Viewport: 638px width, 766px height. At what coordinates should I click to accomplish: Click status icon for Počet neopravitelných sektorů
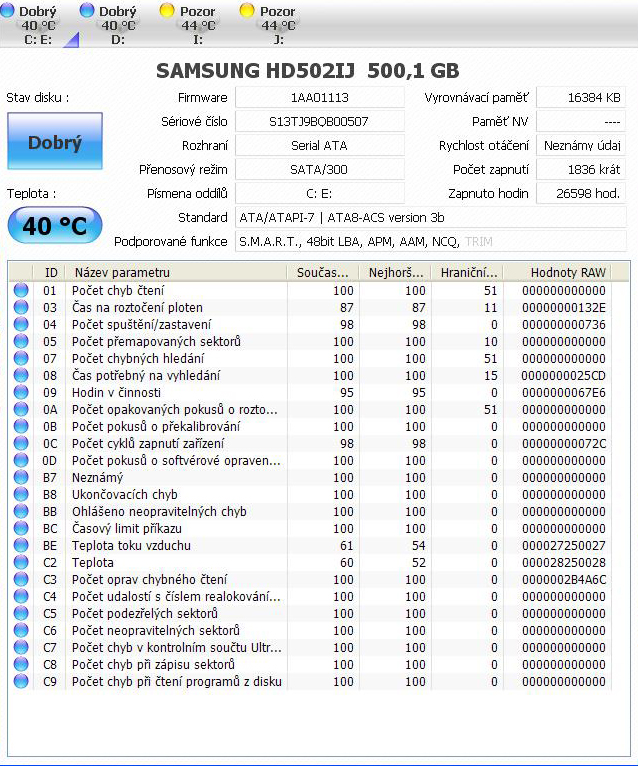[x=21, y=630]
